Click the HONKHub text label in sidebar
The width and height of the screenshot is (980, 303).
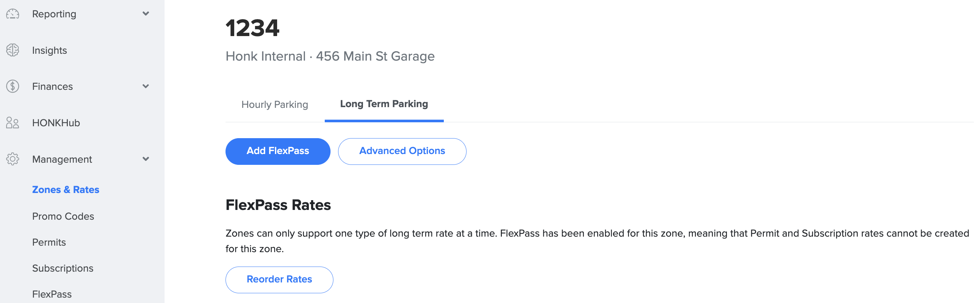click(x=56, y=123)
